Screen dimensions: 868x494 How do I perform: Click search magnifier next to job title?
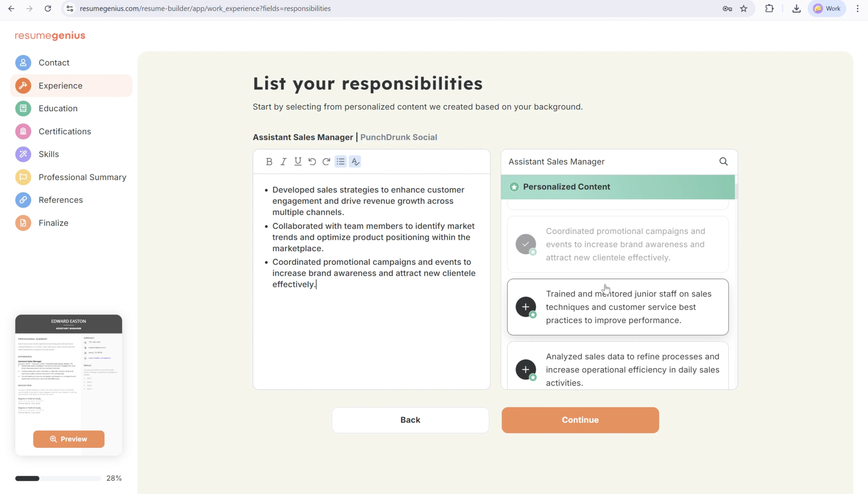coord(723,162)
